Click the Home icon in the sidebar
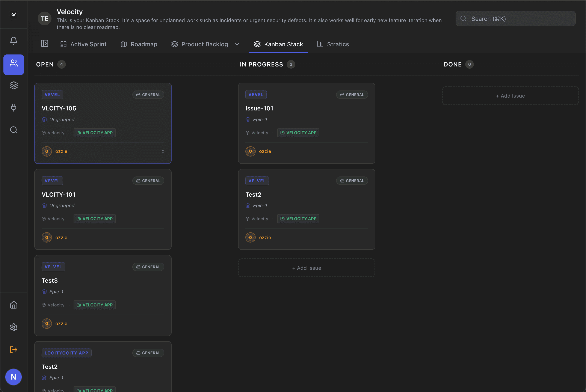This screenshot has height=392, width=586. pos(14,305)
